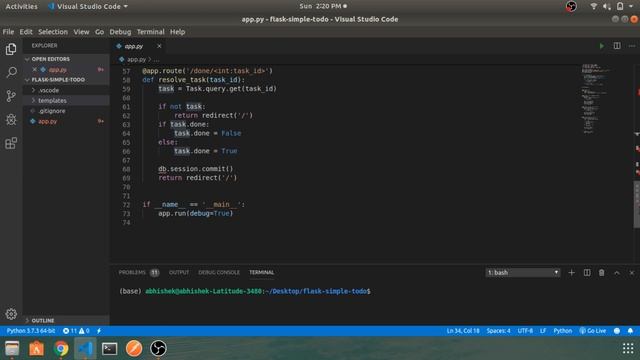Screen dimensions: 640x360
Task: Select the Terminal panel tab
Action: pyautogui.click(x=262, y=273)
